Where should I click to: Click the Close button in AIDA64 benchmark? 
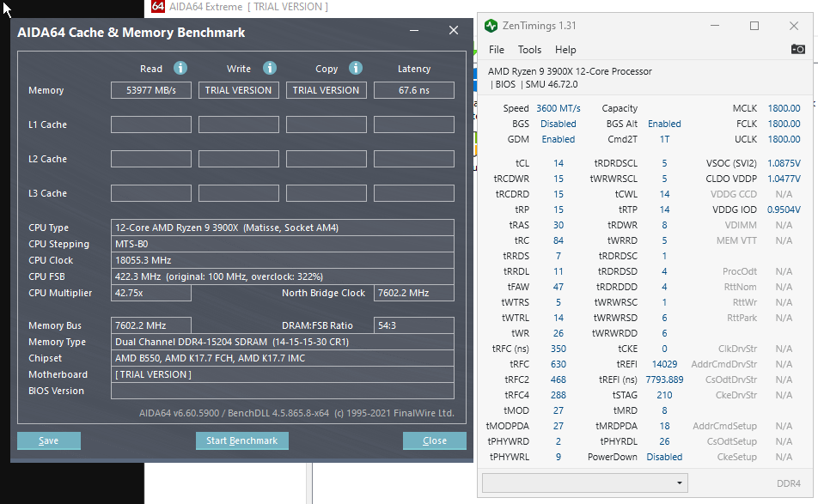[x=435, y=440]
